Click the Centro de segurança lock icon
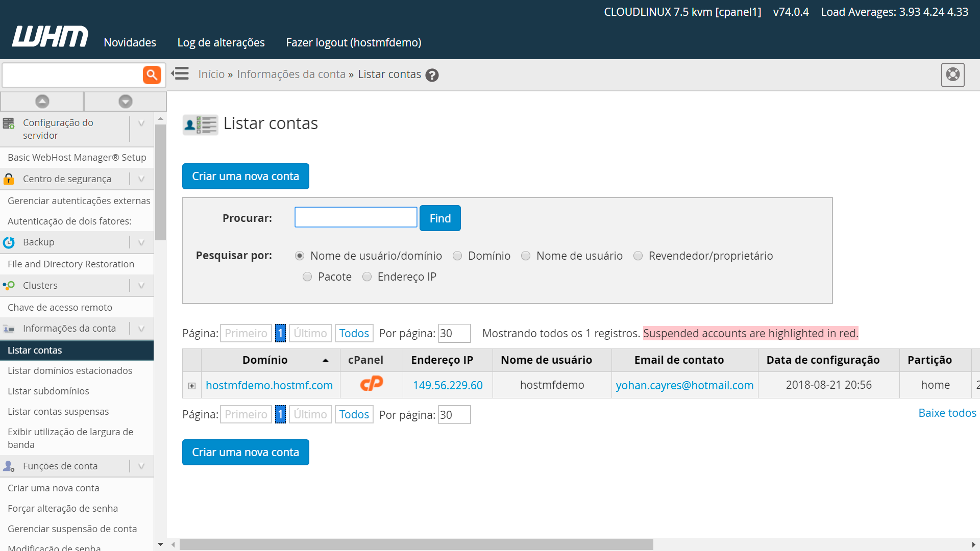Viewport: 980px width, 551px height. pyautogui.click(x=9, y=179)
